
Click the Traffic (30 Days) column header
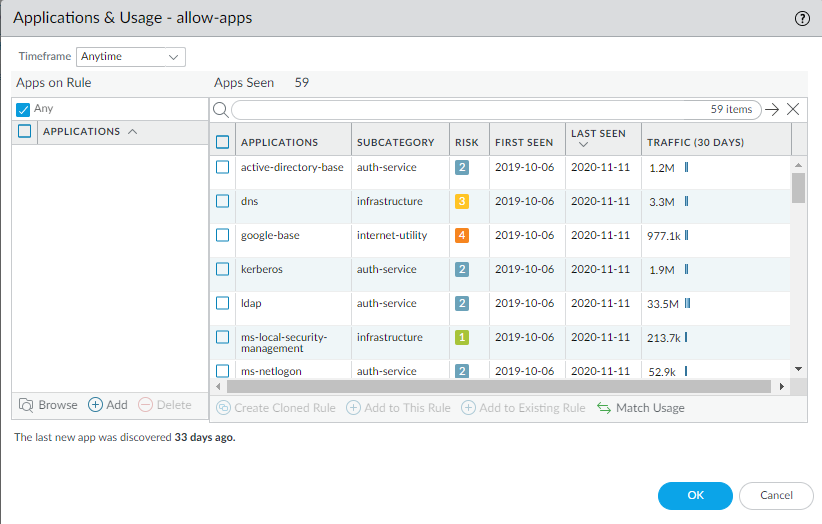(x=696, y=142)
